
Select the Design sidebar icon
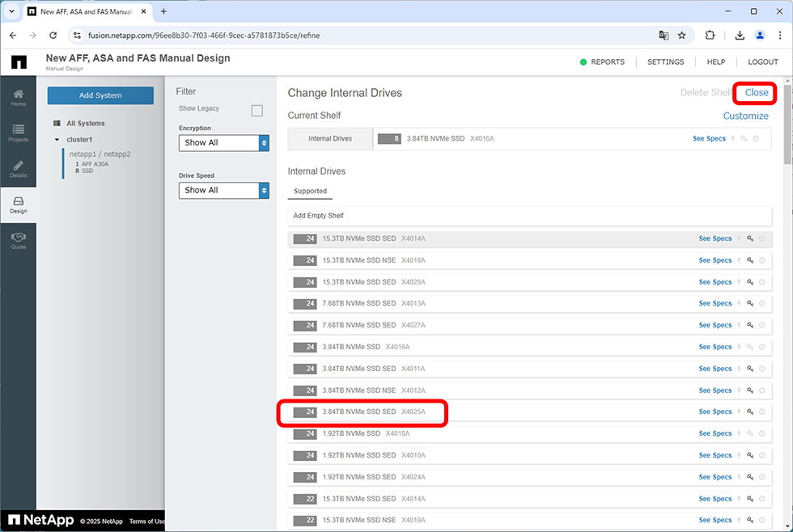point(18,205)
